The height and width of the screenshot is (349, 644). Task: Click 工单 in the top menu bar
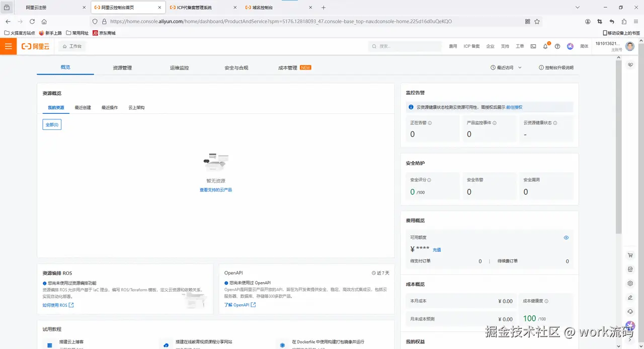click(x=520, y=46)
